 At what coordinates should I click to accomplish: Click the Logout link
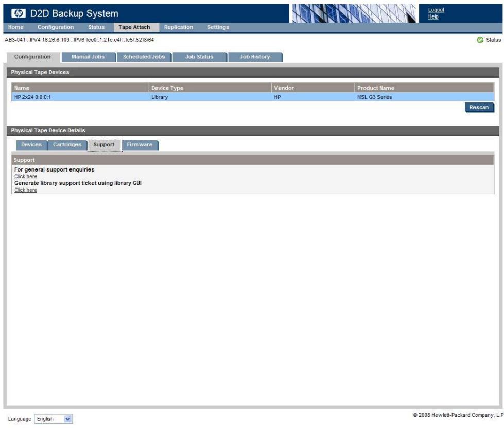point(436,10)
